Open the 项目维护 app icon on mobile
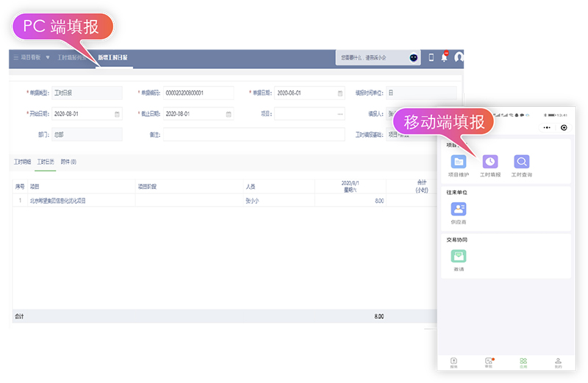The image size is (588, 383). coord(458,162)
